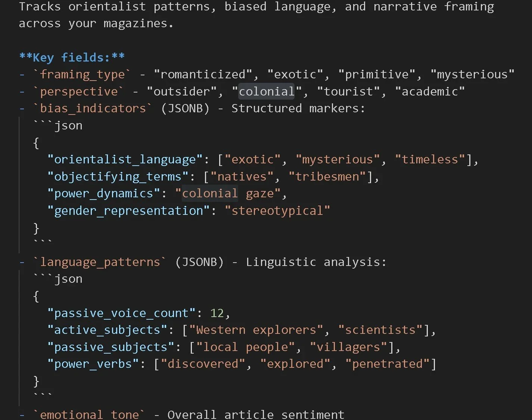Click the "penetrated" string value

(x=387, y=364)
